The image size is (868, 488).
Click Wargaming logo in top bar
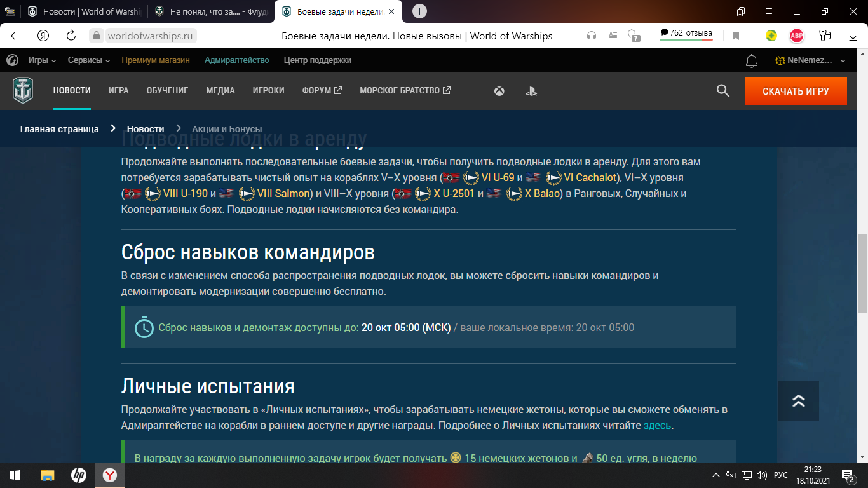[11, 60]
